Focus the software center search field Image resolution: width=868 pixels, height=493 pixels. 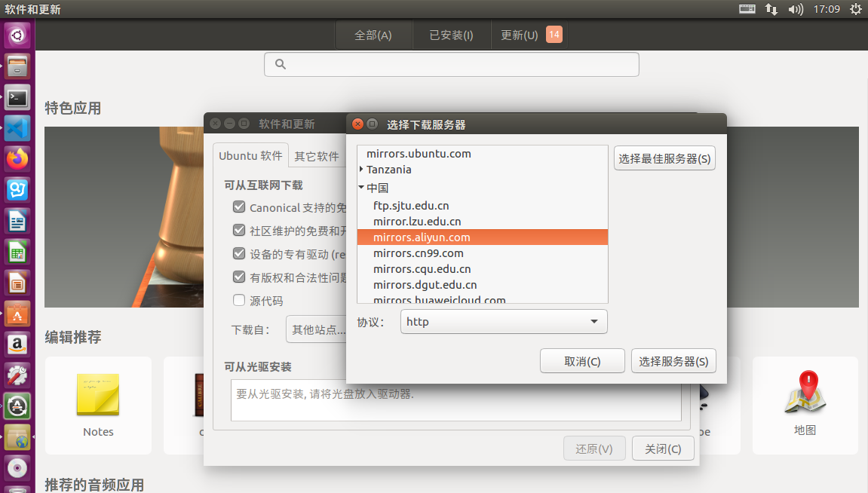click(x=452, y=64)
